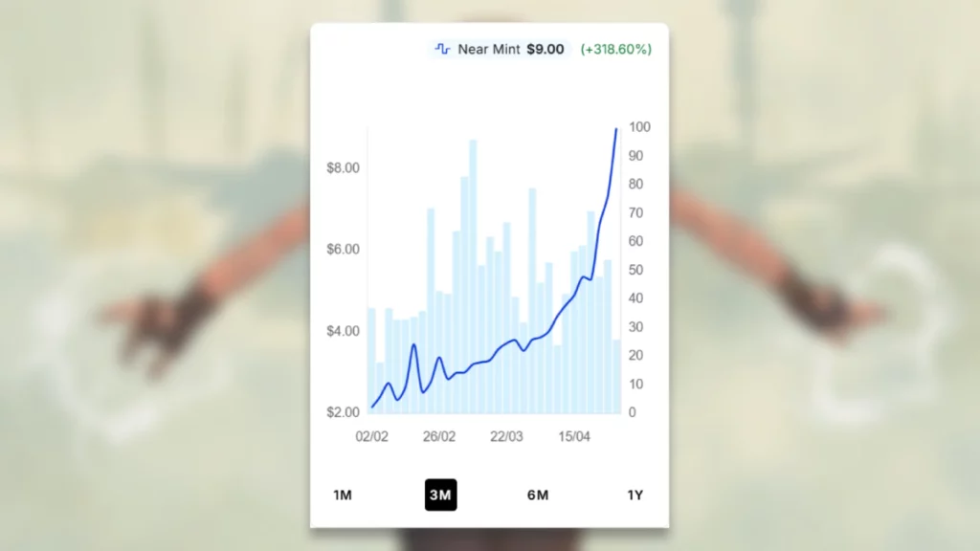
Task: Click the 100 value on the right axis
Action: (x=640, y=128)
